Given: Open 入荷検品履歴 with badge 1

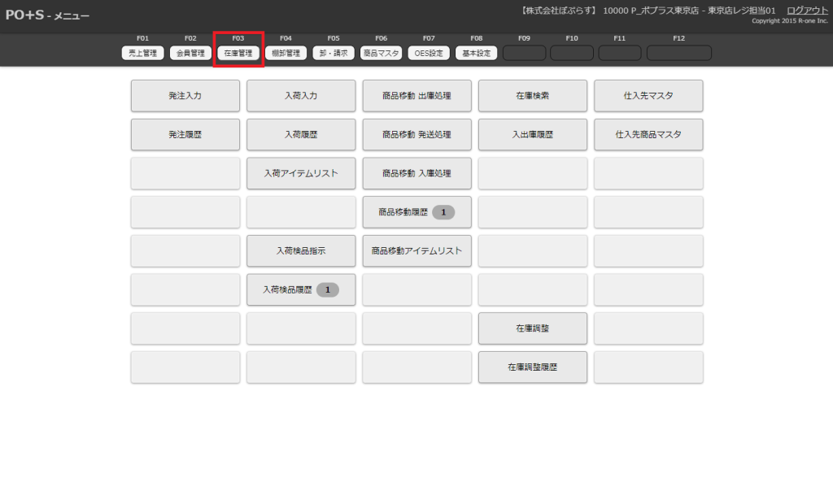Looking at the screenshot, I should pos(301,290).
